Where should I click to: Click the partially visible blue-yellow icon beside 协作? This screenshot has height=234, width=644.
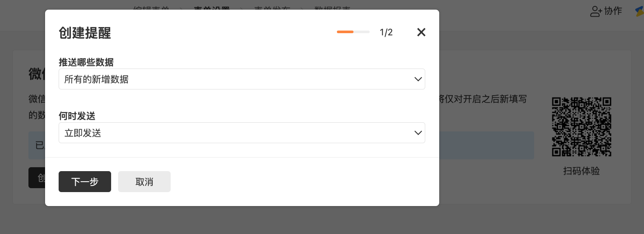(640, 11)
